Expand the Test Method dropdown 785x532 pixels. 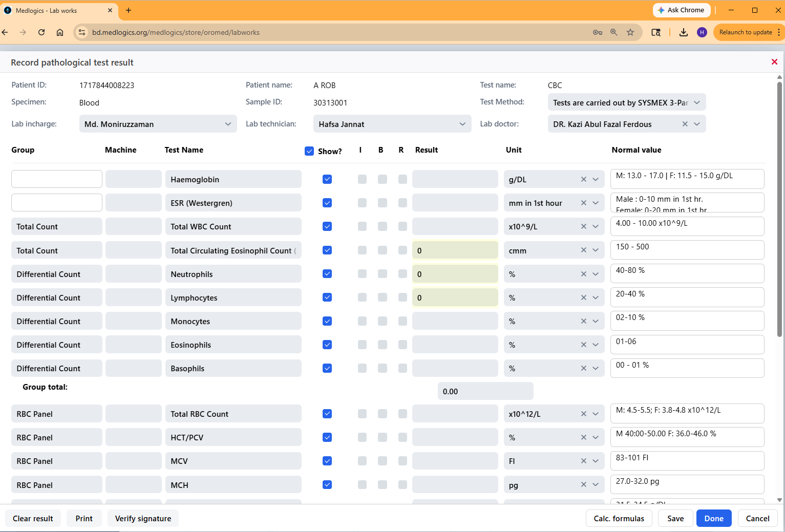coord(697,102)
